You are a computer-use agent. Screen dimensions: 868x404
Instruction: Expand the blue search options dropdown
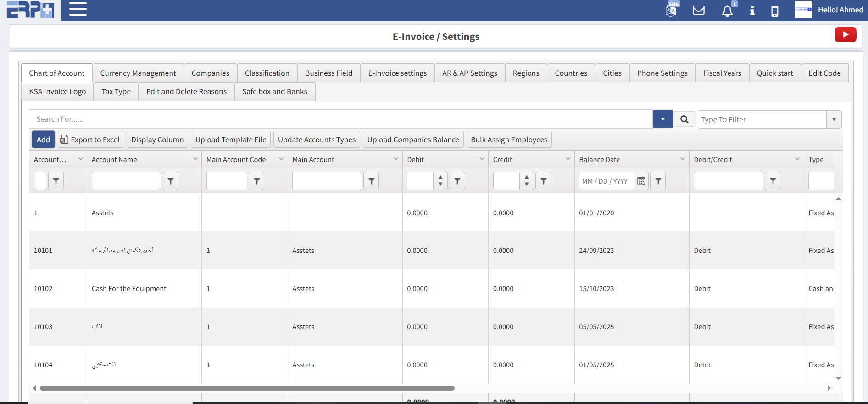(x=662, y=119)
